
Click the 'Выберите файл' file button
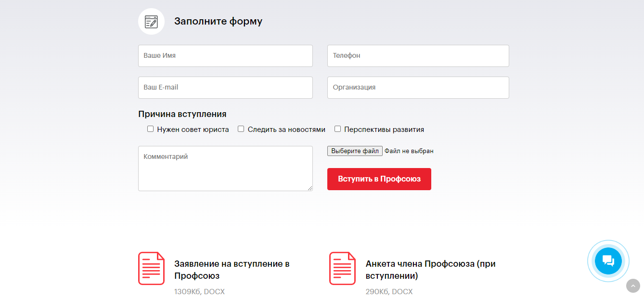click(355, 151)
